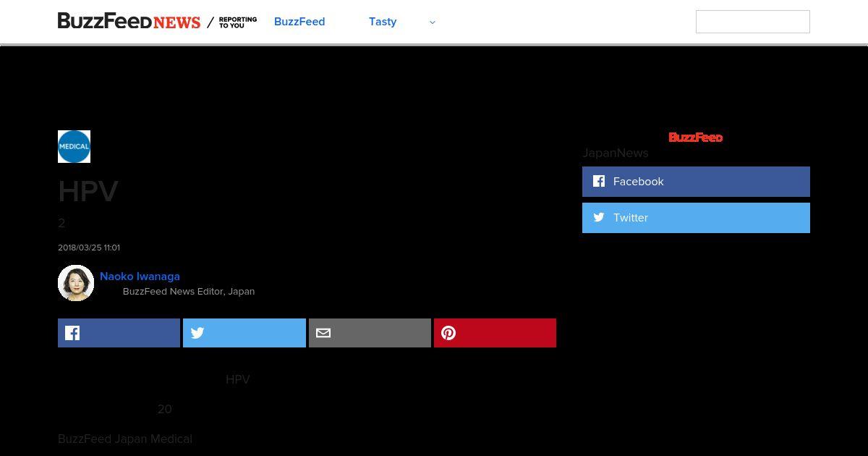Share the article via the Facebook icon button
Image resolution: width=868 pixels, height=456 pixels.
coord(119,333)
